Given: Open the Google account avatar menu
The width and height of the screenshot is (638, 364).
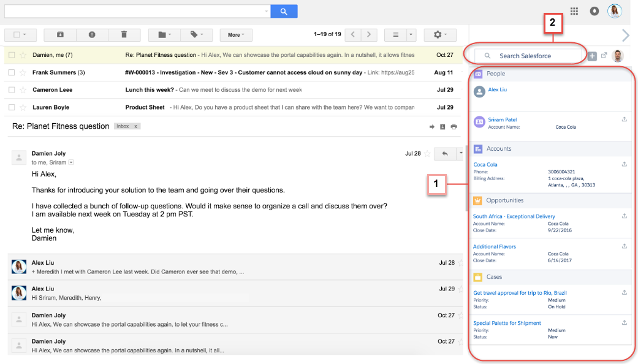Looking at the screenshot, I should [x=614, y=11].
